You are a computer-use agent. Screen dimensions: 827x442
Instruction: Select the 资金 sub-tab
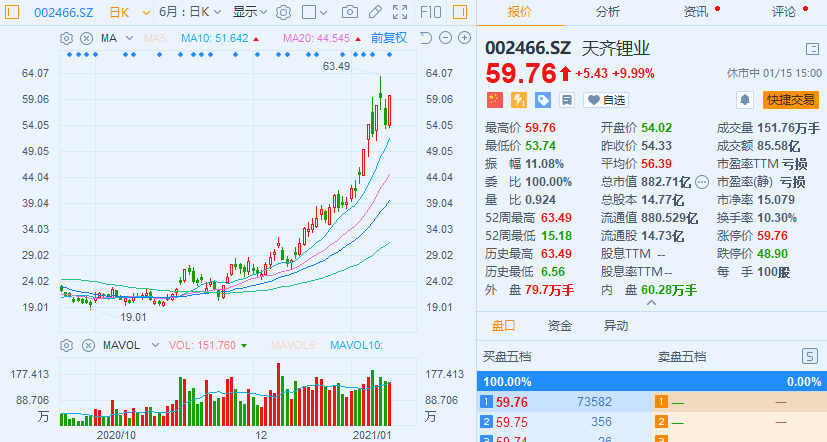point(560,325)
